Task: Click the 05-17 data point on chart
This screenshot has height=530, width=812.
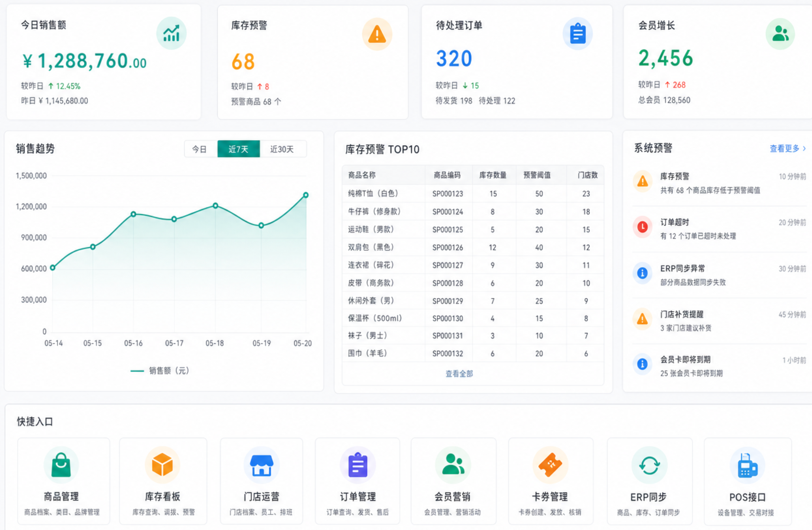Action: [174, 219]
